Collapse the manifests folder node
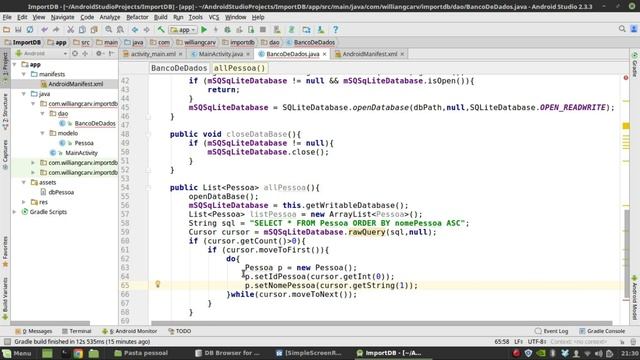The width and height of the screenshot is (640, 360). point(24,74)
